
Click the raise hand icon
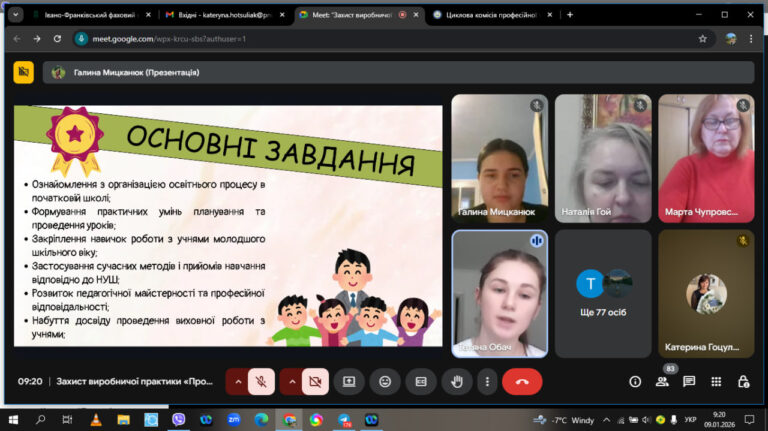pyautogui.click(x=456, y=382)
